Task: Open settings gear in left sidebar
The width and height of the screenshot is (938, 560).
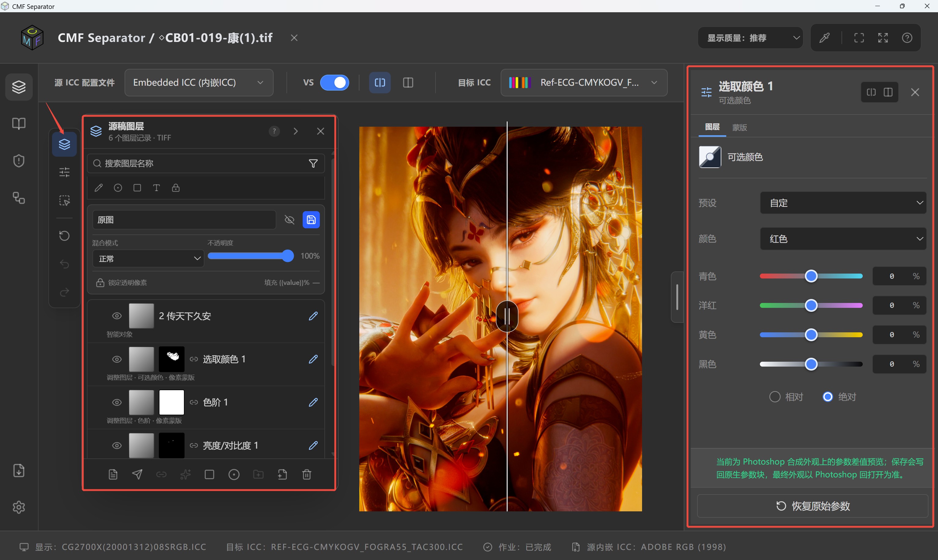Action: 19,507
